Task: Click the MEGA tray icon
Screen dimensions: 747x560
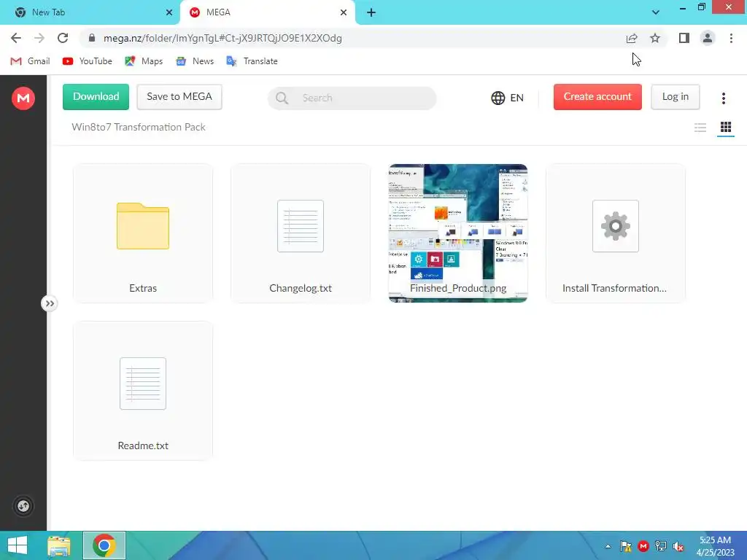Action: [x=643, y=546]
